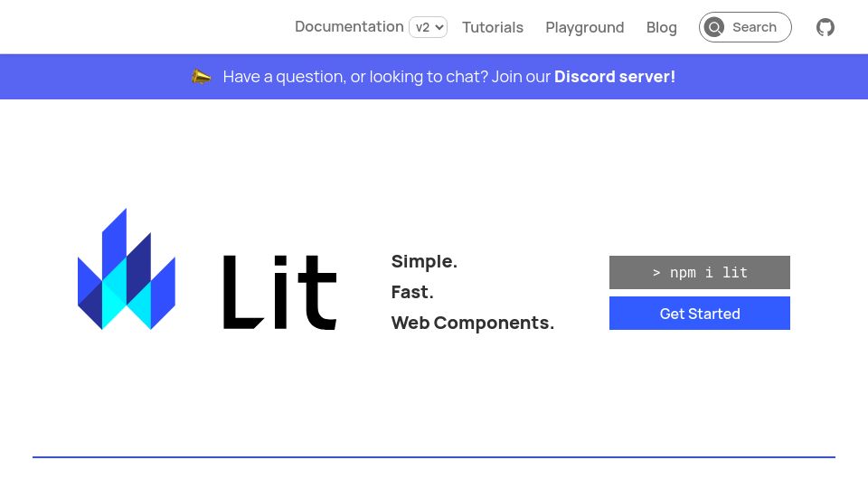
Task: Open the v2 version dropdown
Action: coord(428,27)
